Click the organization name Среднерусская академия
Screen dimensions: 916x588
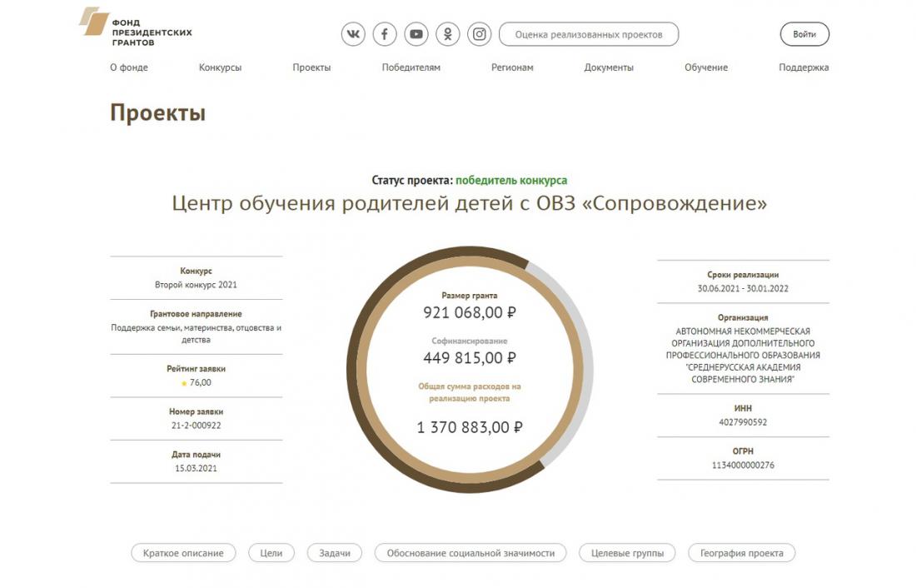point(743,356)
